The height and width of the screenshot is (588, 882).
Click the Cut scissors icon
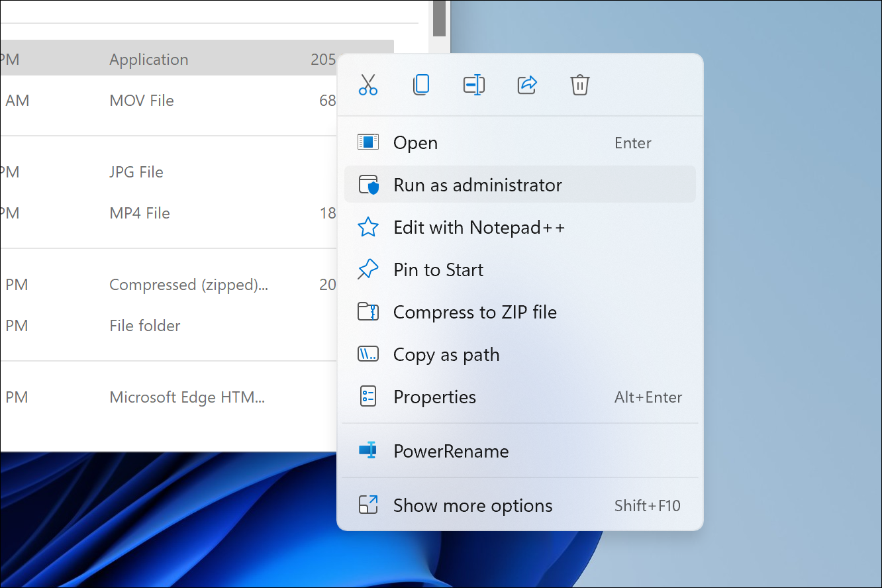(x=368, y=85)
